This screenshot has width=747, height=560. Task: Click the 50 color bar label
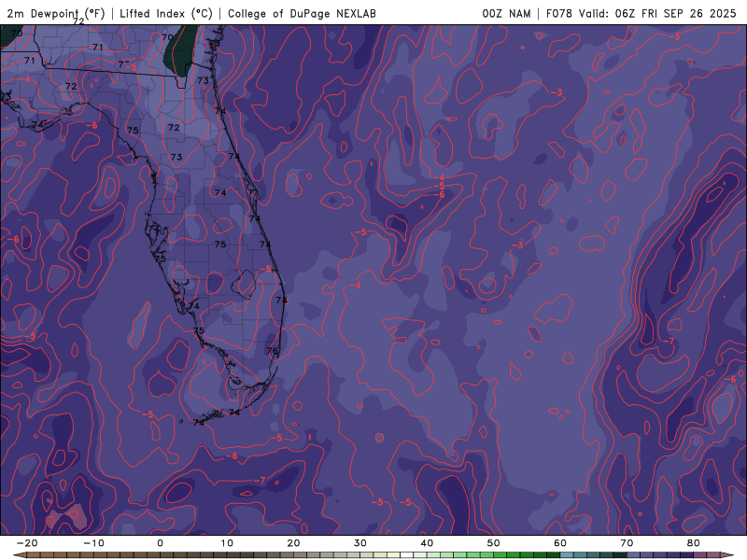(494, 543)
